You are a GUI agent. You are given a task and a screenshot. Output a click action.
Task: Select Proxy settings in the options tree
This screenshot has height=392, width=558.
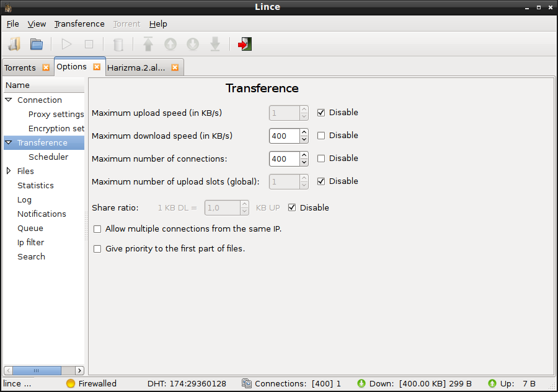pos(56,114)
